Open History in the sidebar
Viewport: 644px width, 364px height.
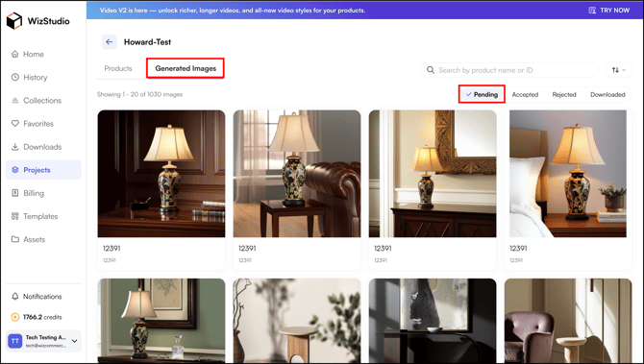point(43,77)
